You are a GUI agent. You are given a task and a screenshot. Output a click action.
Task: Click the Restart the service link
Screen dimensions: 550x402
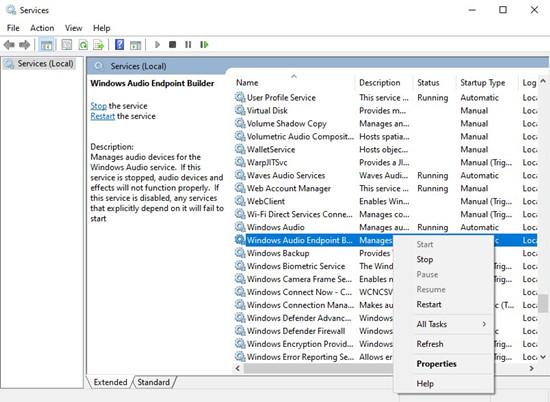click(x=102, y=116)
